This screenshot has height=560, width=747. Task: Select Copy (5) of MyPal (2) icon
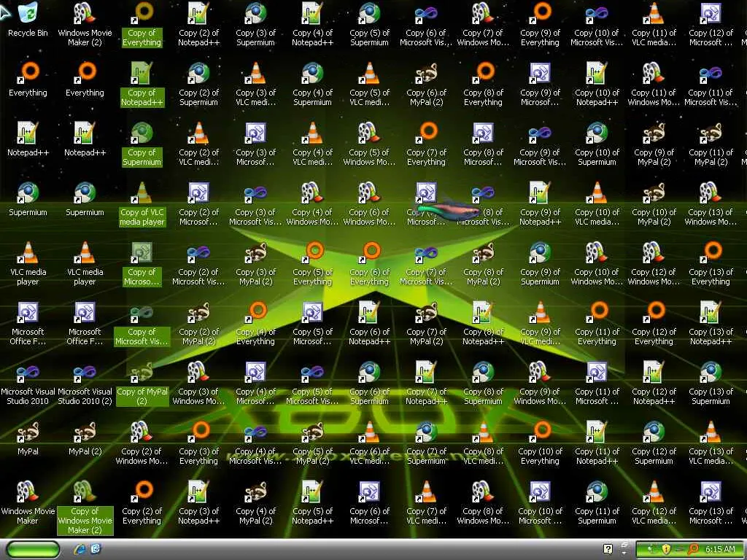pyautogui.click(x=312, y=443)
